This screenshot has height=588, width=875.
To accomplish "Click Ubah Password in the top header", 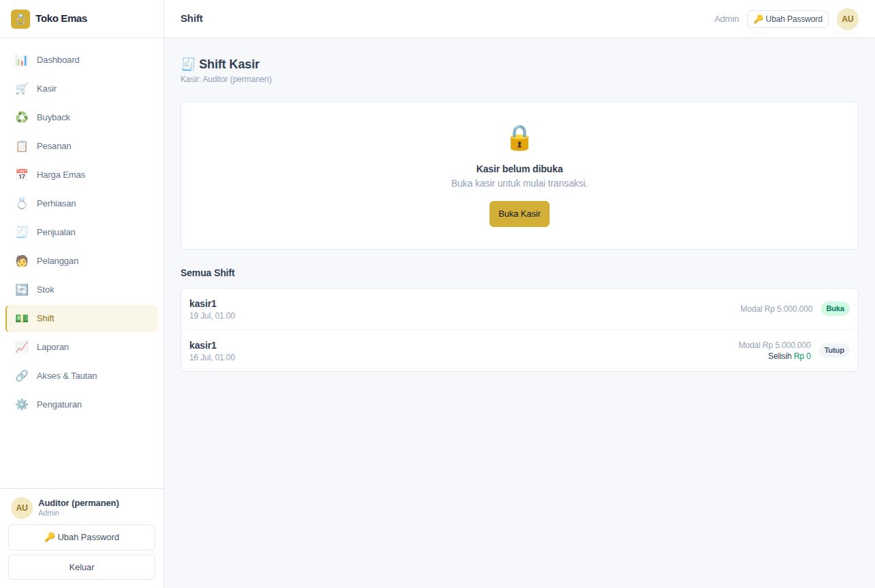I will (x=787, y=19).
